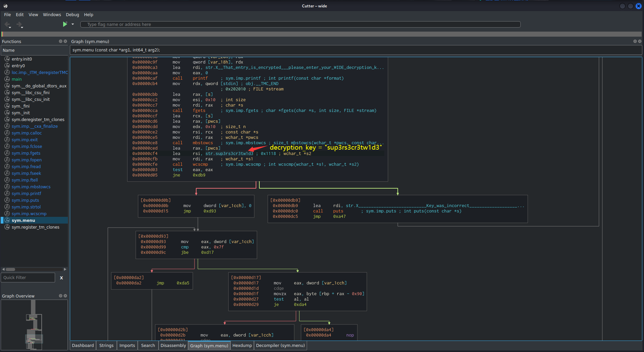Switch to the Hexdump tab
Viewport: 644px width, 352px height.
coord(242,346)
